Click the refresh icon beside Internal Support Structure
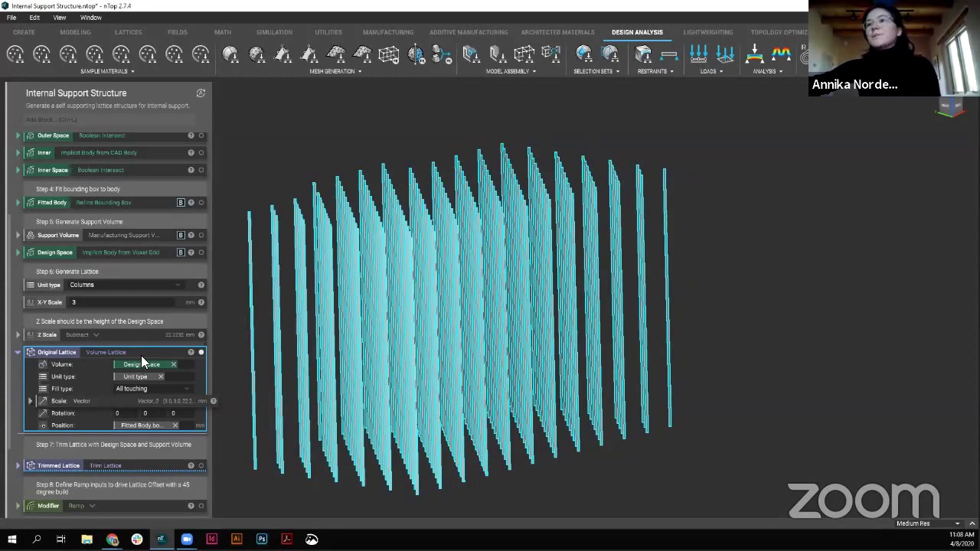Viewport: 980px width, 551px height. point(201,93)
